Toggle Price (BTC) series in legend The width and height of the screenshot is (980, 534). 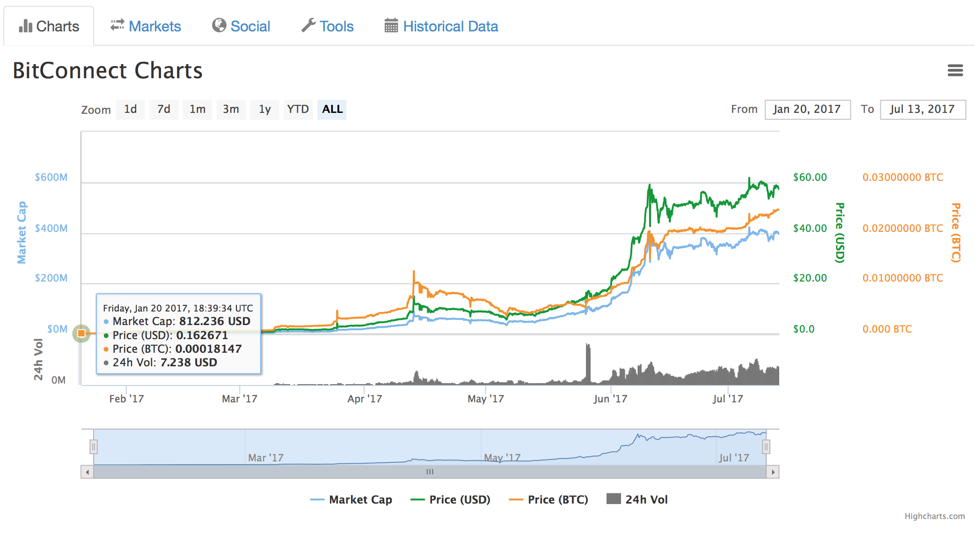coord(549,500)
